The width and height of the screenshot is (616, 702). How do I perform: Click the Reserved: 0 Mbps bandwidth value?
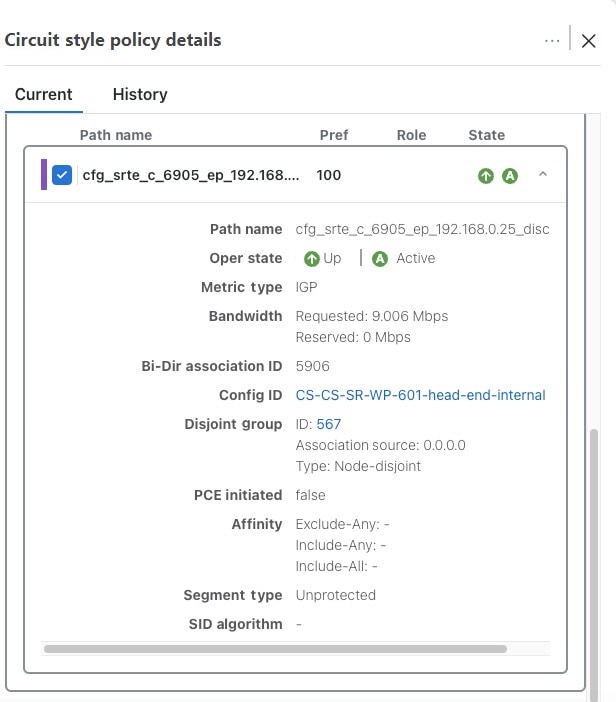(353, 337)
